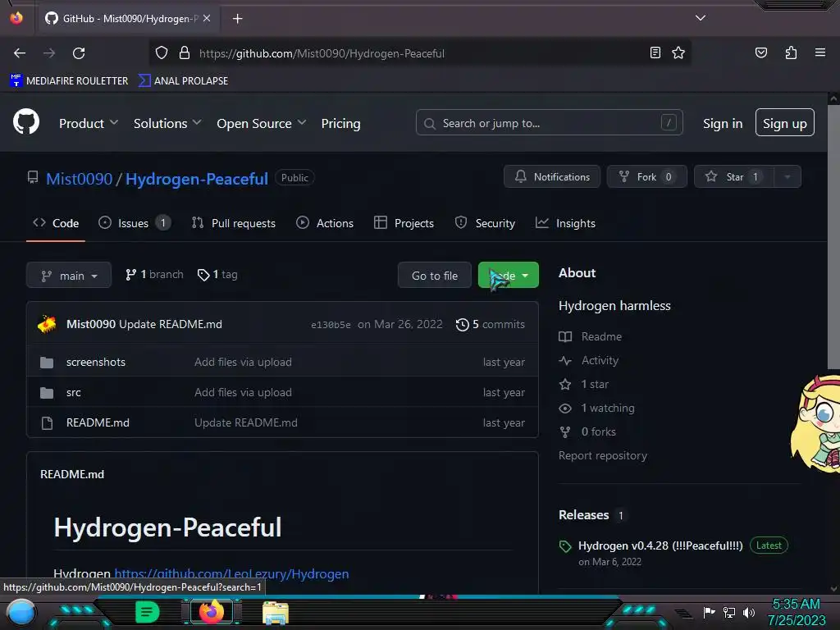840x630 pixels.
Task: Expand the Star lists dropdown arrow
Action: click(787, 176)
